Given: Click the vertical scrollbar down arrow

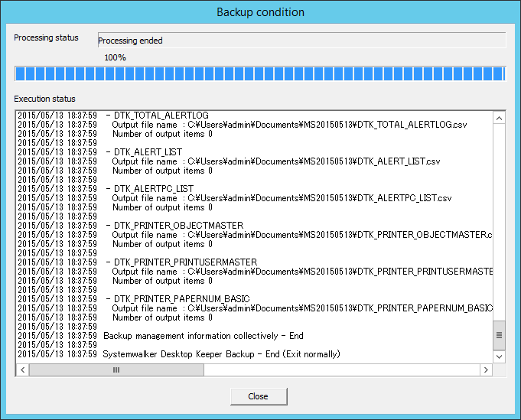Looking at the screenshot, I should click(499, 357).
